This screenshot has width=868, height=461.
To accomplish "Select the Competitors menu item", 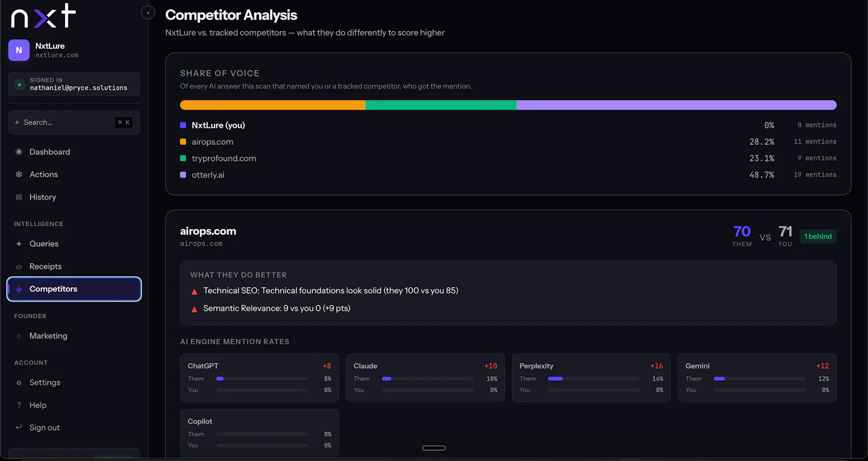I will pos(74,289).
